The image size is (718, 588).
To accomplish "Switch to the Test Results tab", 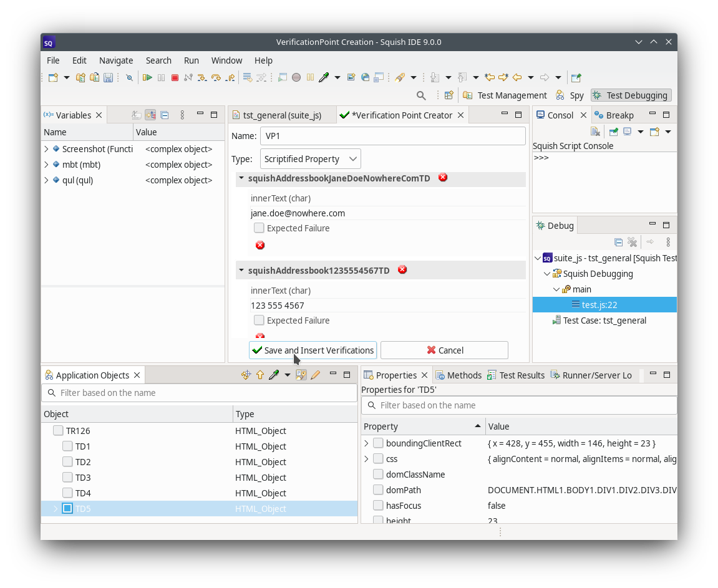I will 516,375.
